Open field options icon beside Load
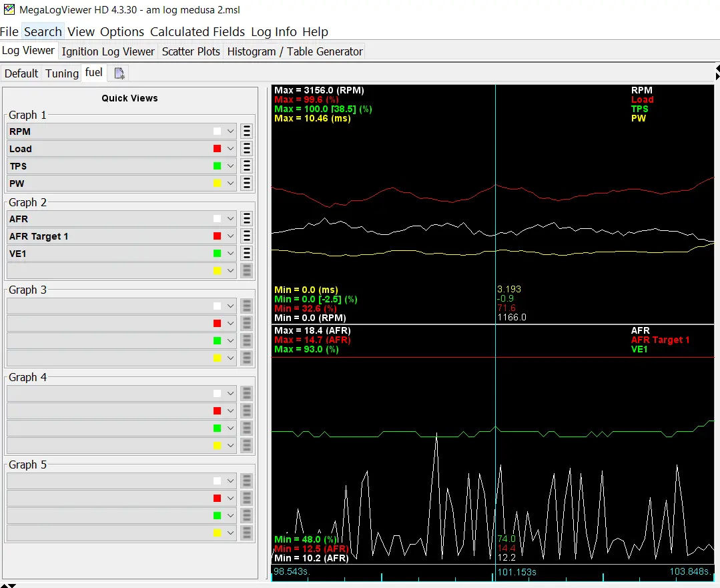Screen dimensions: 720x588 (247, 149)
